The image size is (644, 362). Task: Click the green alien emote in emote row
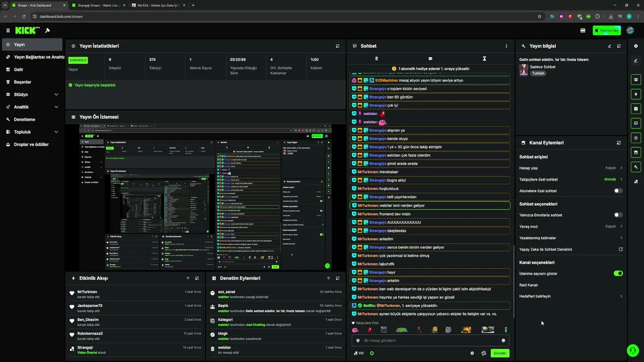pyautogui.click(x=506, y=330)
